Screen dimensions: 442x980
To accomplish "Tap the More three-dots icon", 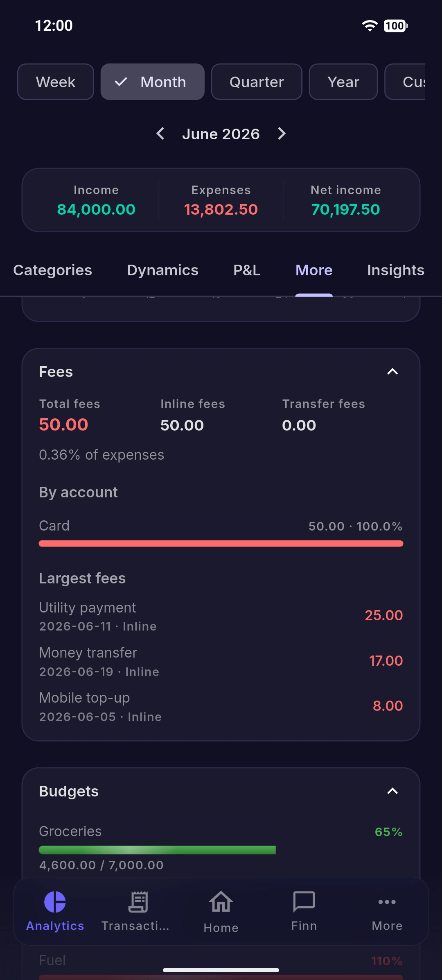I will coord(387,902).
